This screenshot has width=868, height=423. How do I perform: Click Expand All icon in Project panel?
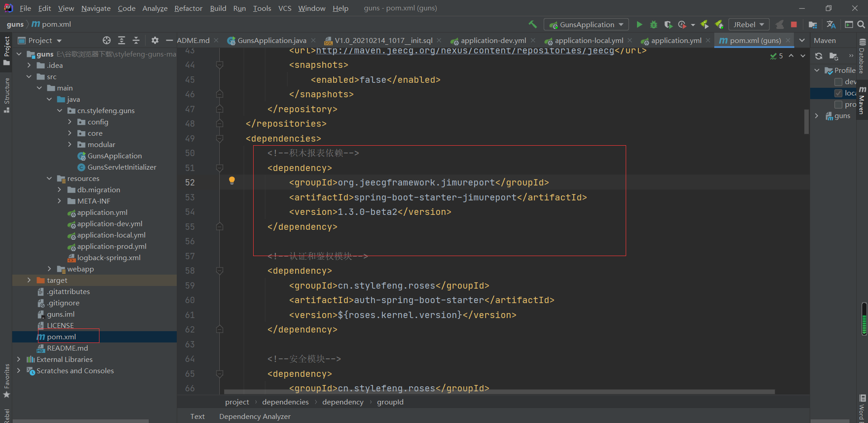pos(122,40)
